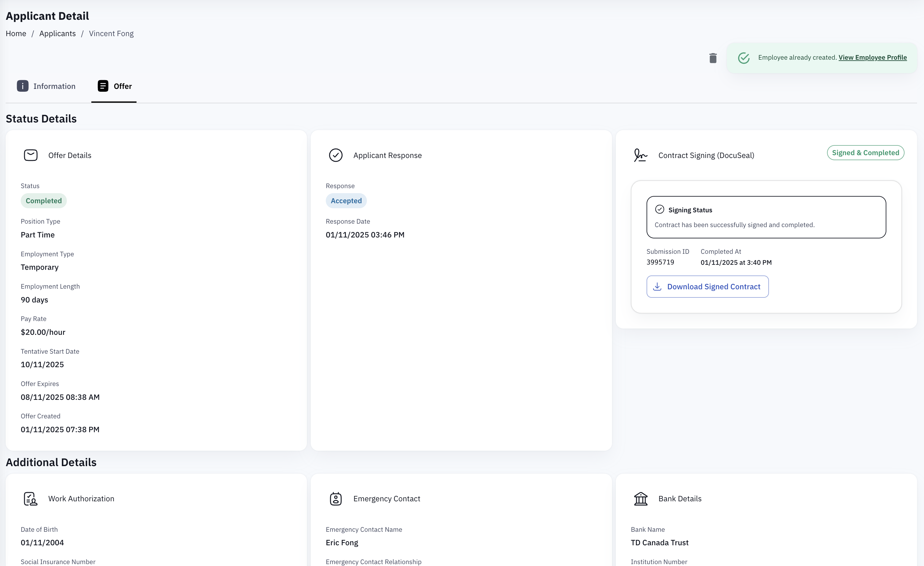Click the Applicant Detail page title
Screen dimensions: 924x566
tap(47, 16)
